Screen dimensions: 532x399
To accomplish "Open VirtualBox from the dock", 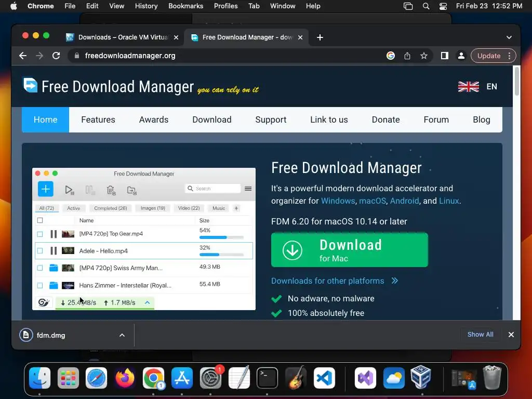I will coord(421,377).
